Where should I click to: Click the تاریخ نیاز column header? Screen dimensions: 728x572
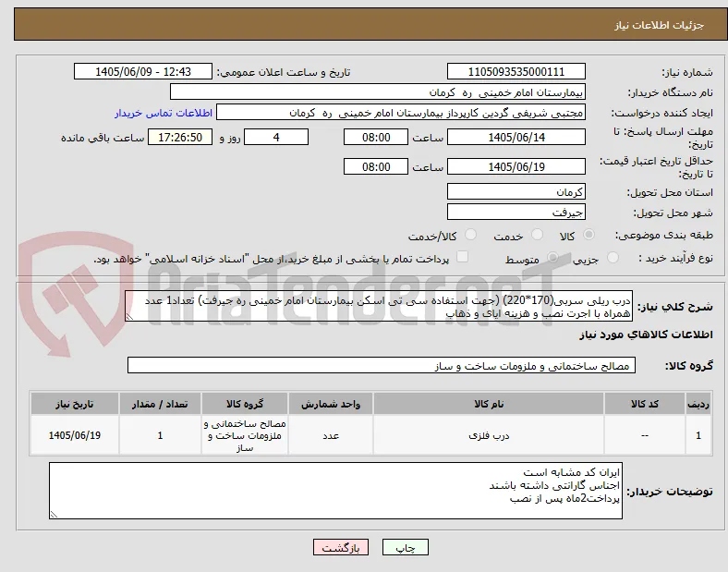tap(75, 404)
